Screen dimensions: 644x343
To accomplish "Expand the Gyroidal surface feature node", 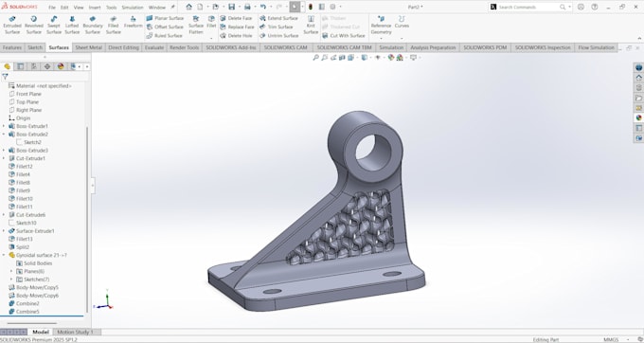I will coord(4,255).
